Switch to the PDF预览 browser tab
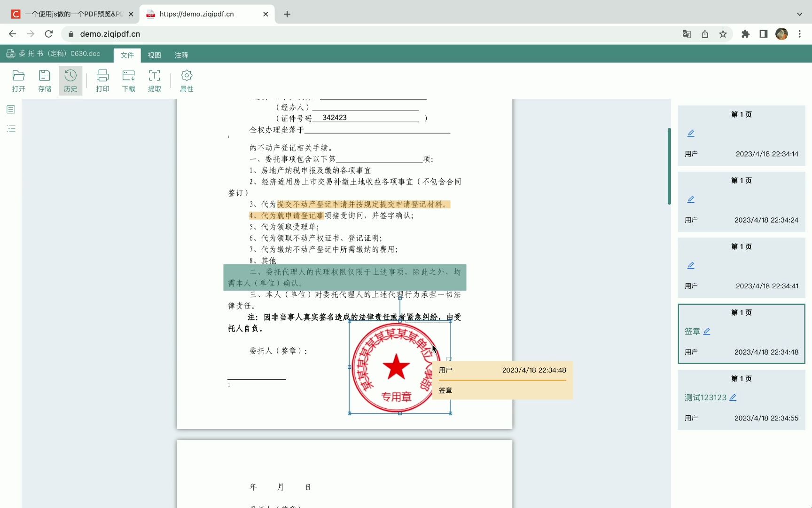Image resolution: width=812 pixels, height=508 pixels. coord(74,14)
